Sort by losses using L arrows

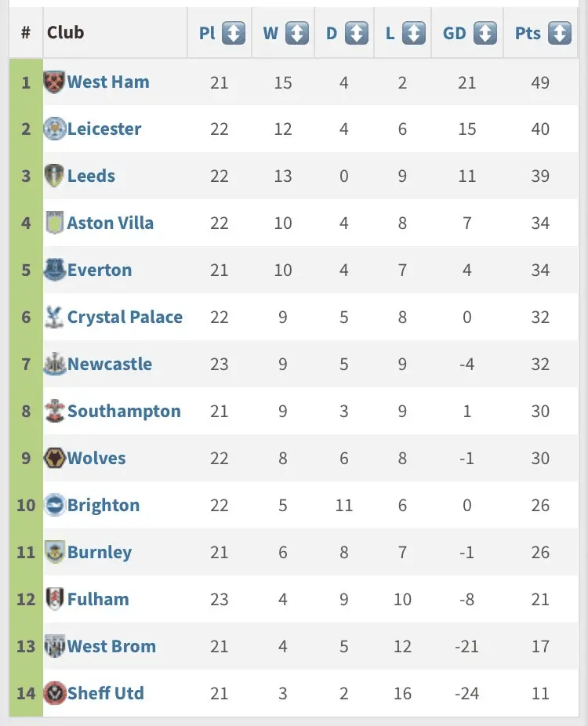(413, 33)
